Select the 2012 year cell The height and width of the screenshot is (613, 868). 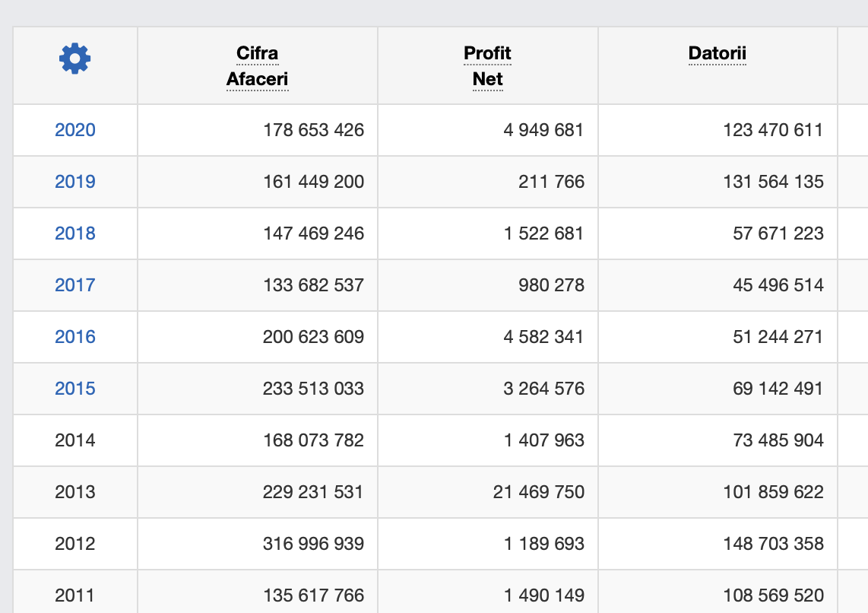click(75, 544)
